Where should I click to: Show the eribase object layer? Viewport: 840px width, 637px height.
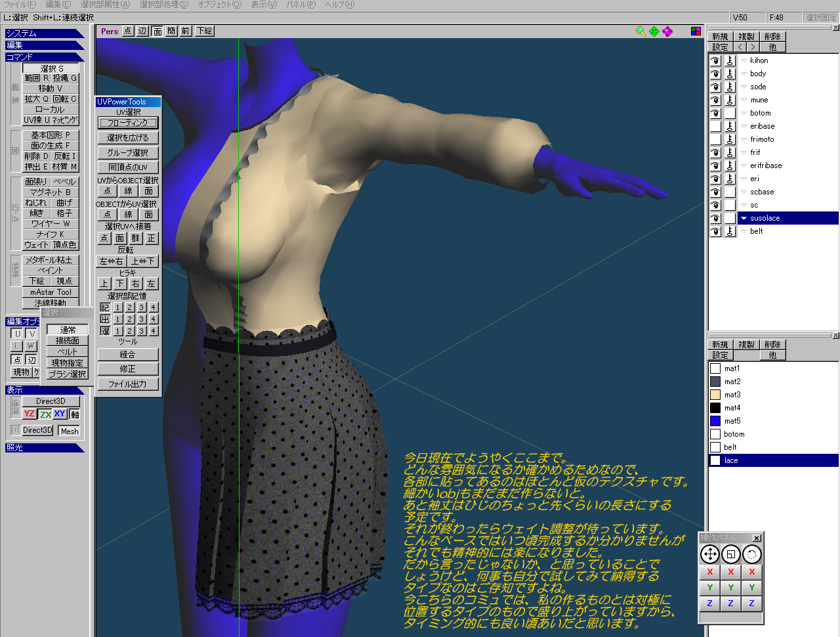click(x=715, y=126)
